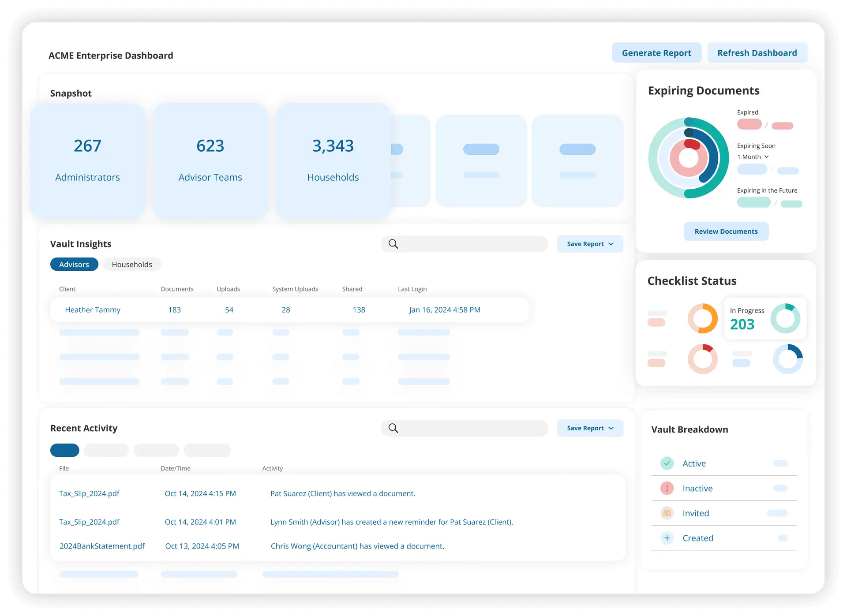
Task: Open the Advisor Teams snapshot card
Action: point(210,161)
